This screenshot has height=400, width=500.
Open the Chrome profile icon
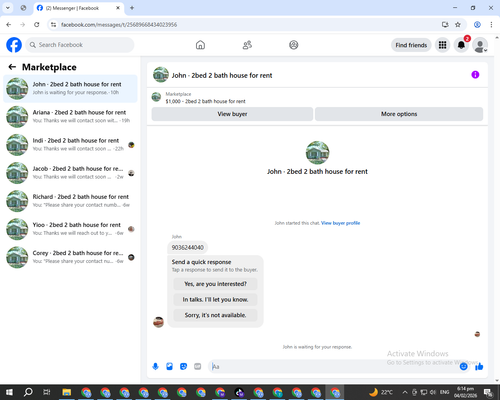coord(477,25)
